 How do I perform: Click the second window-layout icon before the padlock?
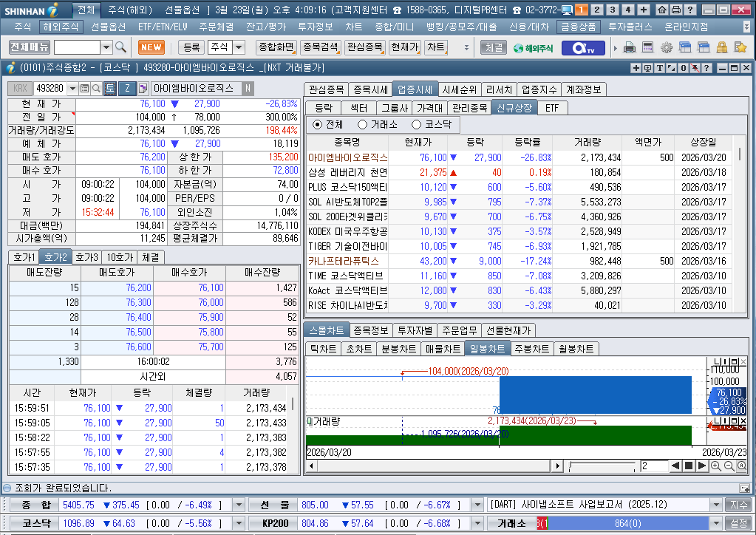pyautogui.click(x=704, y=47)
